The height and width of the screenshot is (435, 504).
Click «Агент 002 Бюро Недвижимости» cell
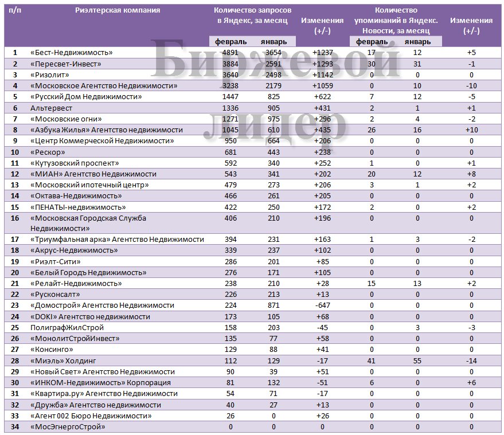pos(91,416)
